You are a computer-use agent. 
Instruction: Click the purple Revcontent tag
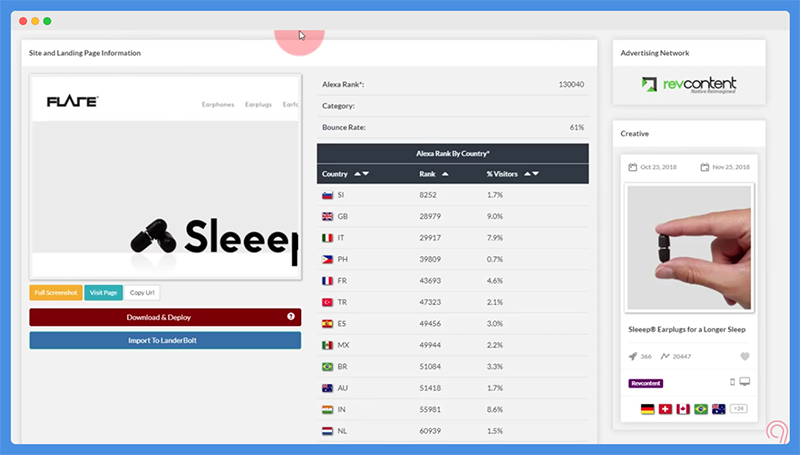[645, 383]
